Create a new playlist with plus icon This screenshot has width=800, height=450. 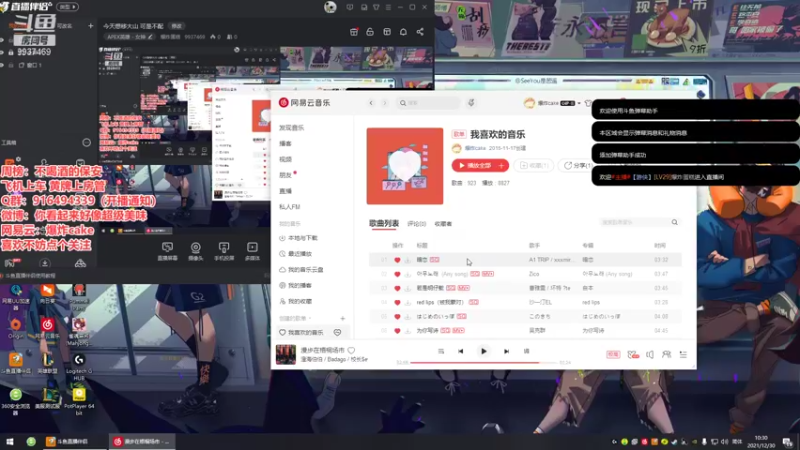coord(342,318)
